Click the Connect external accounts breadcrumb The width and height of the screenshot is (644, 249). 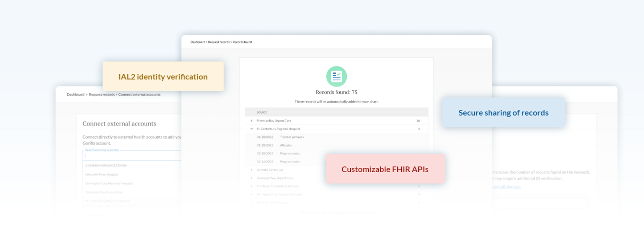click(140, 94)
